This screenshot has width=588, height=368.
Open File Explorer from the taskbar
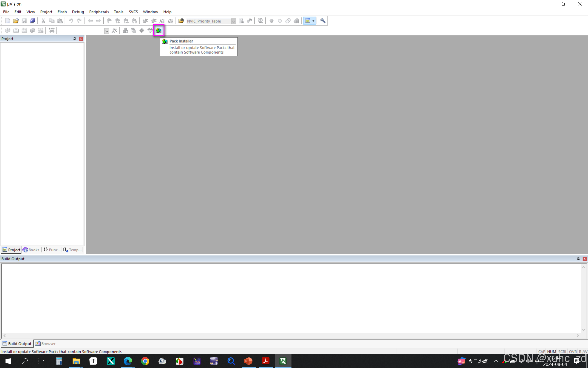point(76,361)
